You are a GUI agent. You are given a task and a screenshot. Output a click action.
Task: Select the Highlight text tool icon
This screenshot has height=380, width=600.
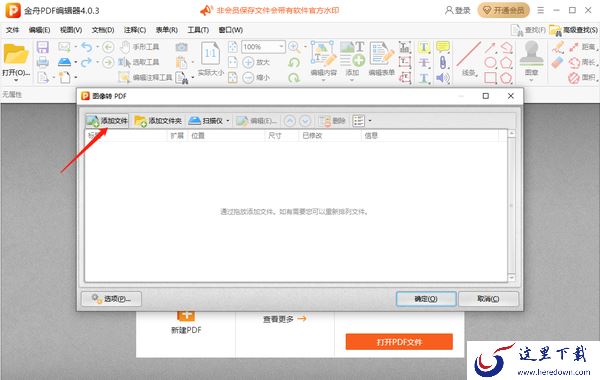(x=424, y=47)
